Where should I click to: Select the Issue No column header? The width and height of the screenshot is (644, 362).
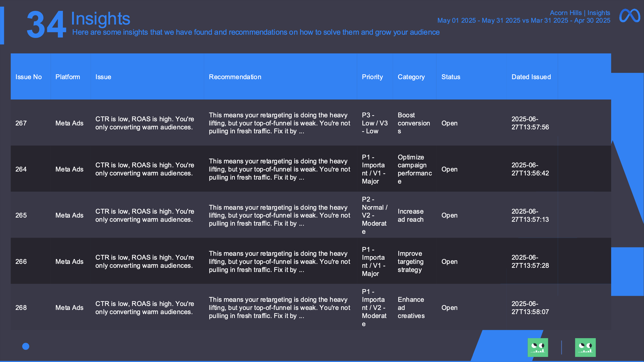point(28,77)
